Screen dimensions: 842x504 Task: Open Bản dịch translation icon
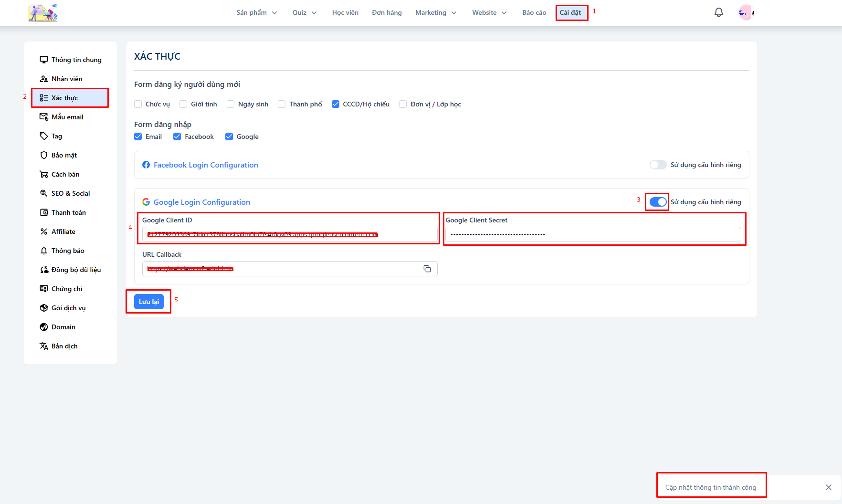click(44, 346)
